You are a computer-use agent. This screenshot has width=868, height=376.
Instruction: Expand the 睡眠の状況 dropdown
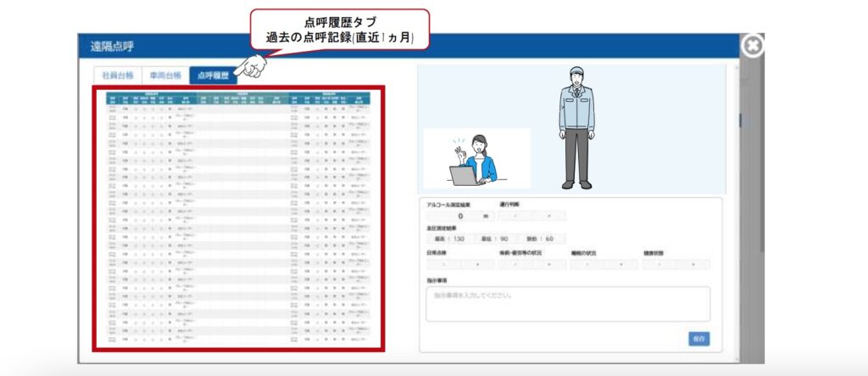pyautogui.click(x=604, y=265)
